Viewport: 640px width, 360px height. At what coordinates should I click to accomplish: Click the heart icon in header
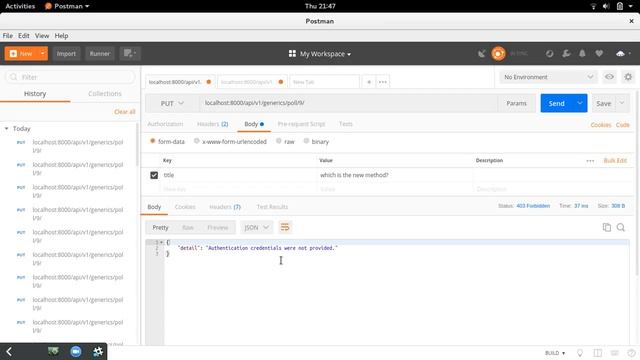click(x=599, y=53)
